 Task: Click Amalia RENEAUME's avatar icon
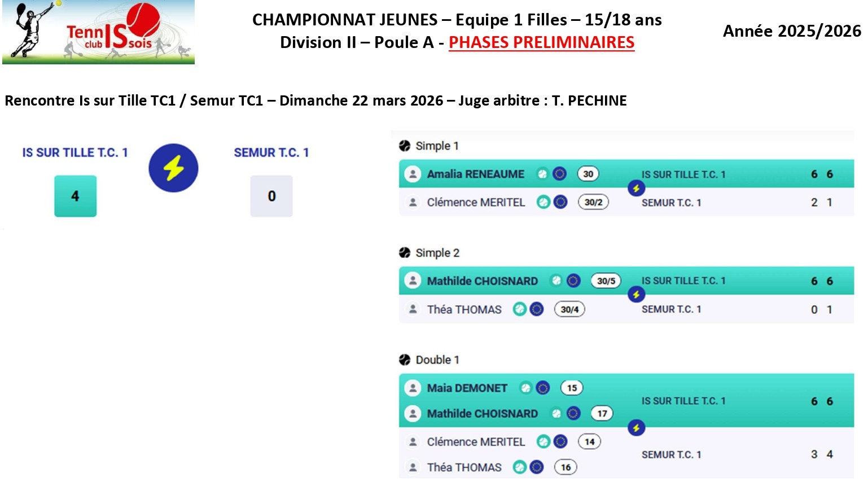413,174
